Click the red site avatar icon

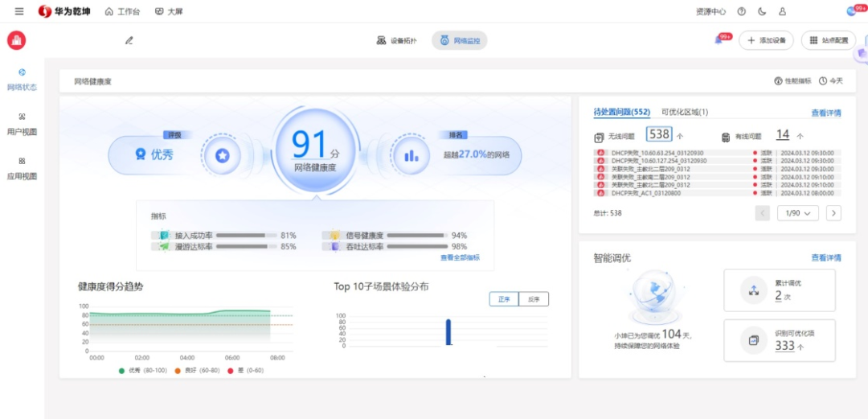click(x=16, y=40)
